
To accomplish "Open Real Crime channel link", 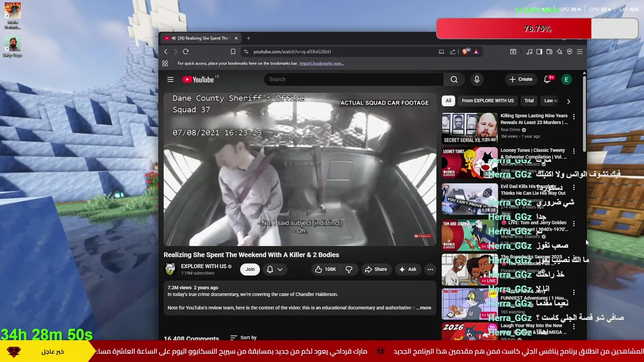I will (510, 130).
